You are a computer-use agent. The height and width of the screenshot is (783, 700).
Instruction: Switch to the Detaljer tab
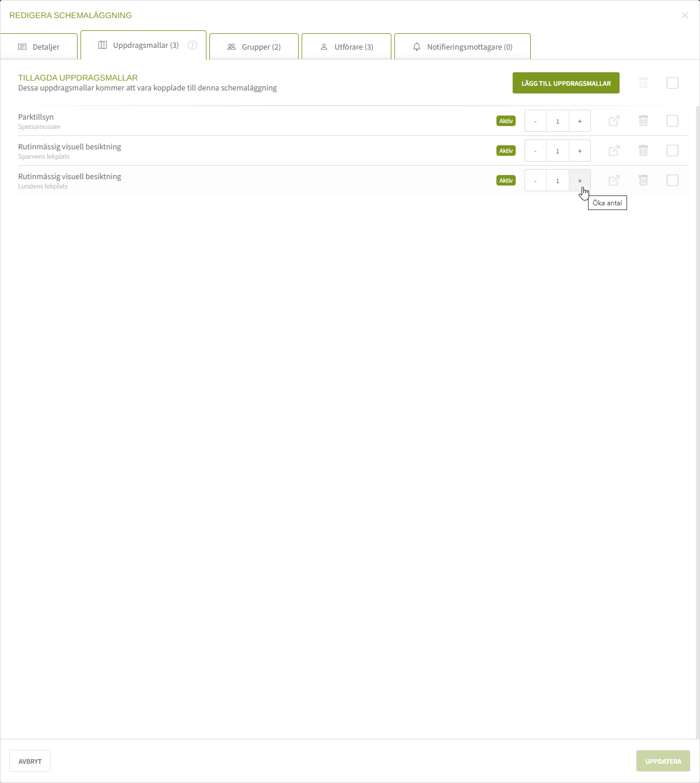pyautogui.click(x=39, y=47)
